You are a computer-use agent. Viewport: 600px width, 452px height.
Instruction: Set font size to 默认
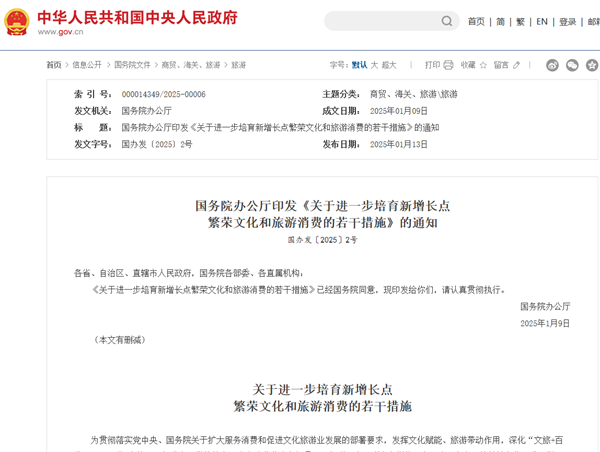tap(359, 65)
